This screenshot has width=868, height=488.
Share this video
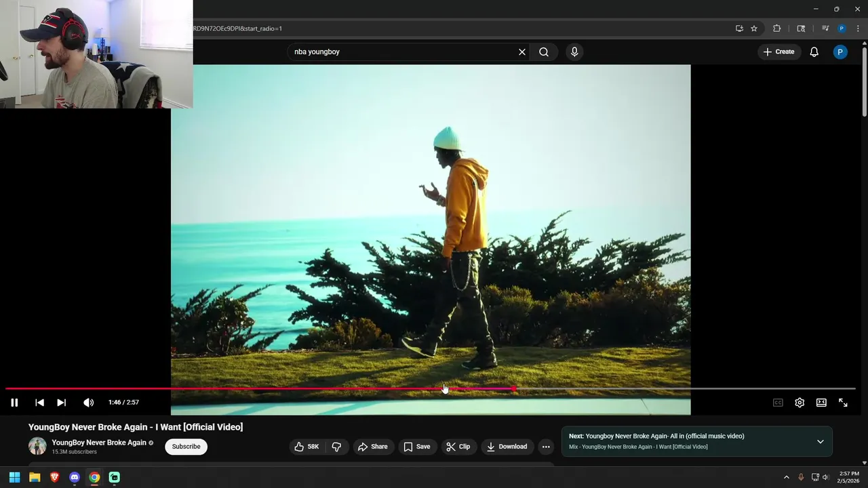[373, 447]
